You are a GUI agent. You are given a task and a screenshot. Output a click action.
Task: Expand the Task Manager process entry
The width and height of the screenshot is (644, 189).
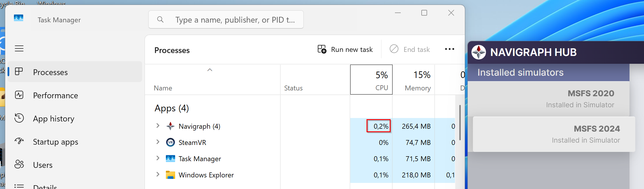[x=158, y=158]
